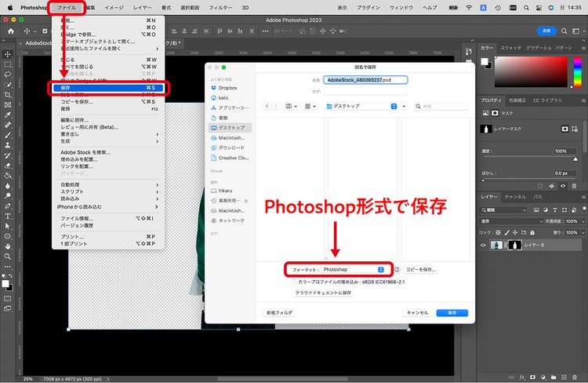The width and height of the screenshot is (588, 383).
Task: Collapse the dialog with the chevron-up button
Action: (404, 106)
